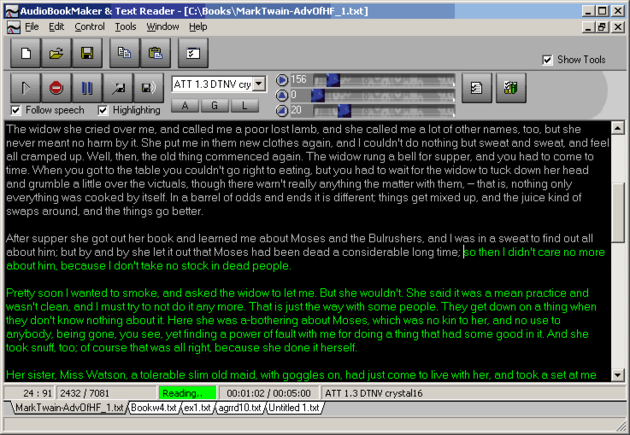Click the pitch icon beside 0
Viewport: 630px width, 435px height.
pyautogui.click(x=282, y=95)
